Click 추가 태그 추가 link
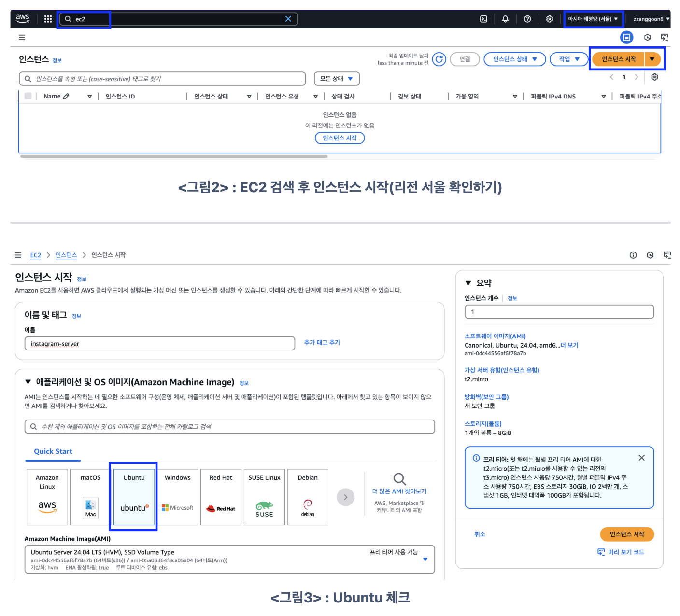 (322, 342)
